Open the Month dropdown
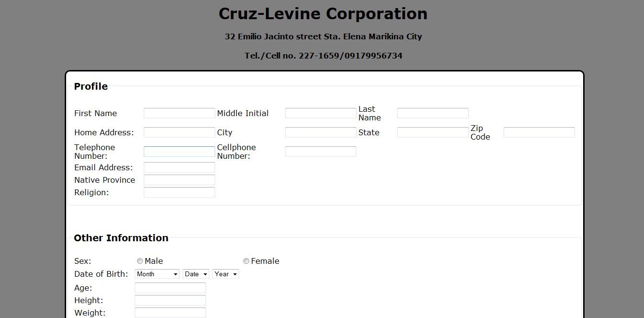This screenshot has width=644, height=318. coord(157,274)
